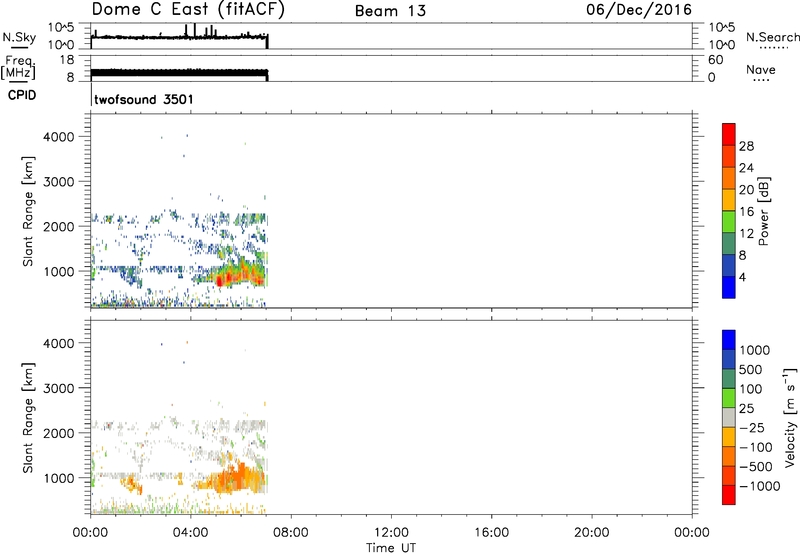
Task: Click the '04:00' time tick label
Action: (191, 533)
